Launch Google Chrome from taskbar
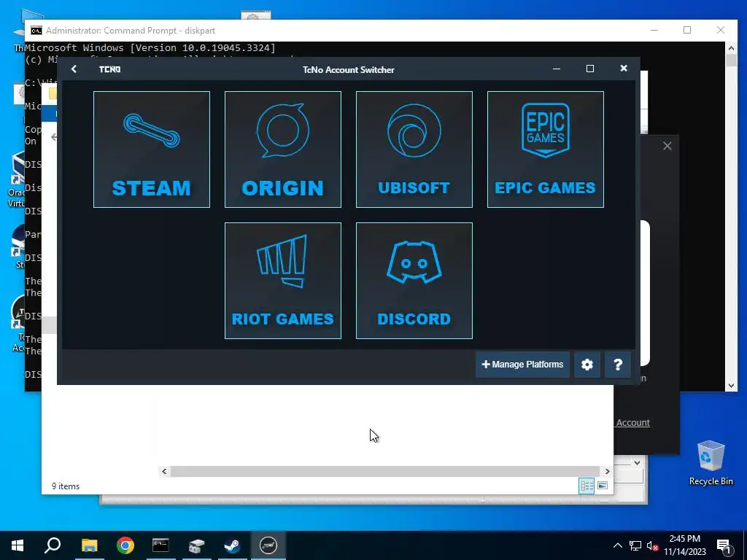Viewport: 747px width, 560px height. (x=125, y=545)
